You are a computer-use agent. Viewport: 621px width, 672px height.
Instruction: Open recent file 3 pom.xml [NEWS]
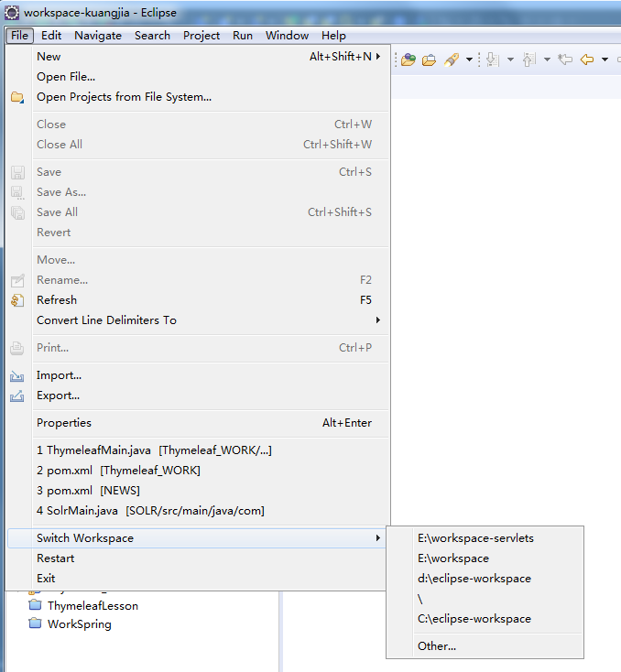click(198, 491)
